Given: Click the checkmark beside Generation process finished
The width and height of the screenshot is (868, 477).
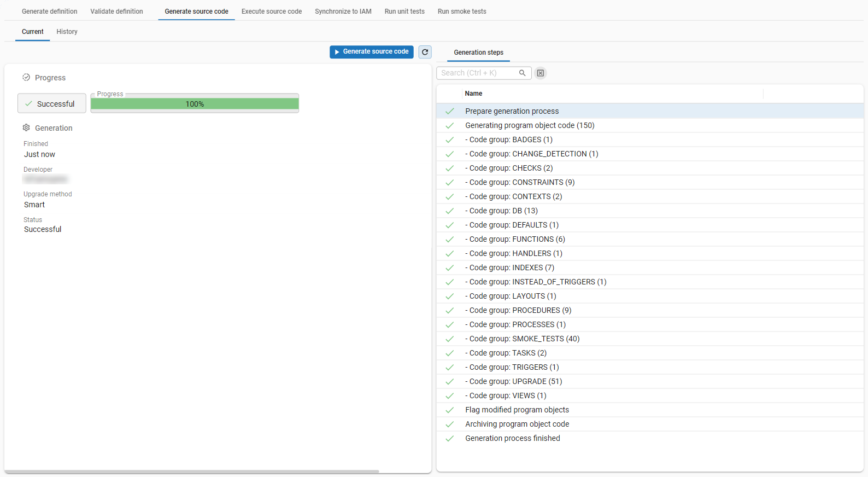Looking at the screenshot, I should (x=450, y=438).
